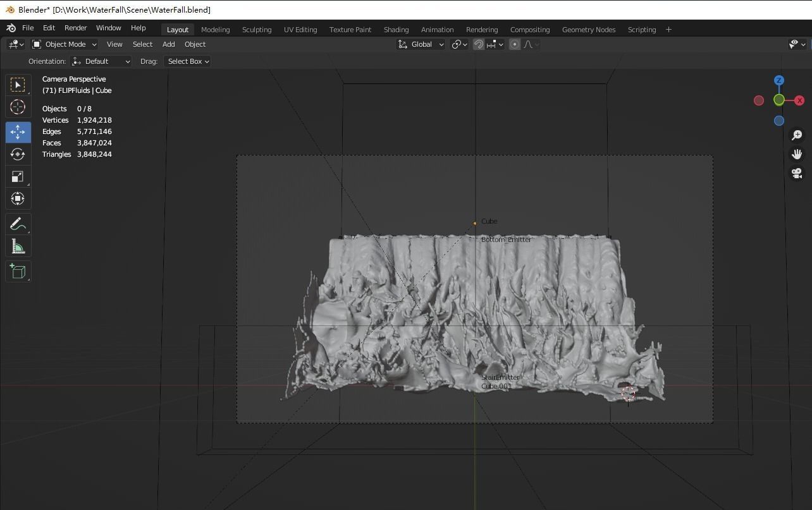Click the Bottom_Emitter label in viewport

(x=507, y=240)
